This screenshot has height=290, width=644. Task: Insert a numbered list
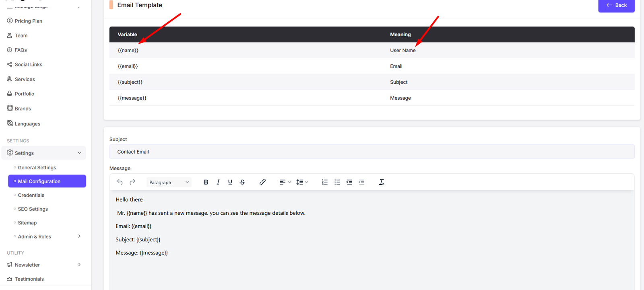point(325,182)
